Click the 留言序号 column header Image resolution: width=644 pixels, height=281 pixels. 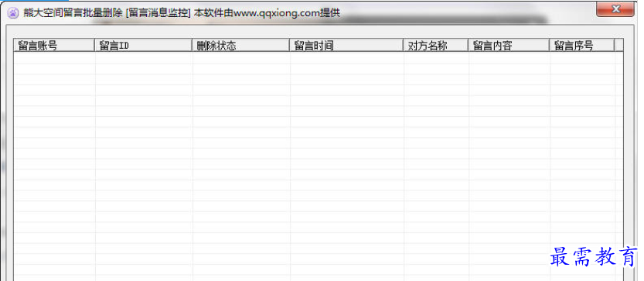582,45
